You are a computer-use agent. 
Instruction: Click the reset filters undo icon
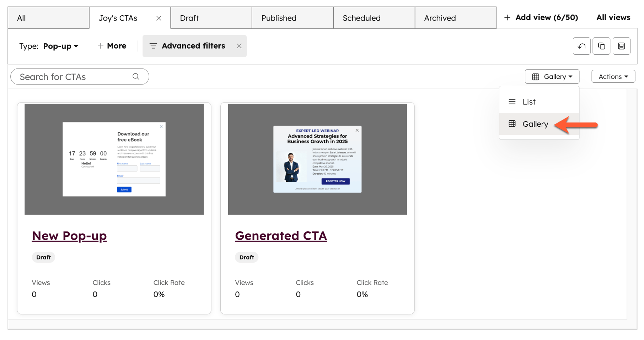[x=581, y=46]
